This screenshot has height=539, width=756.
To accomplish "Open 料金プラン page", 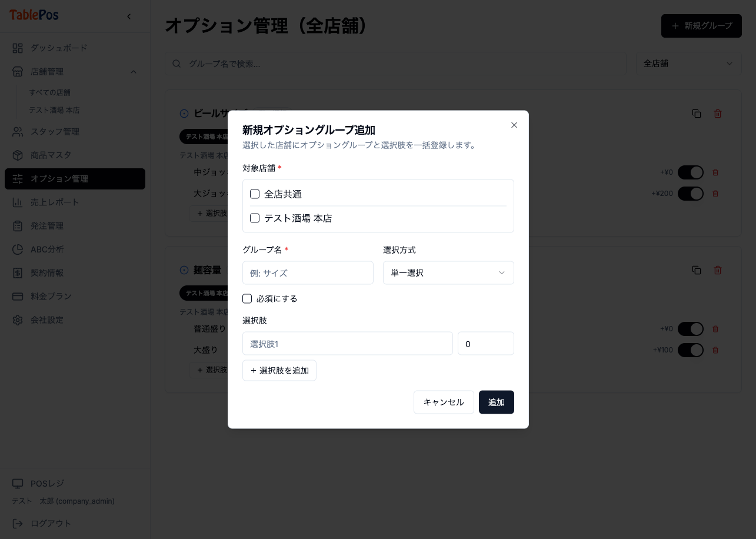I will pyautogui.click(x=75, y=296).
